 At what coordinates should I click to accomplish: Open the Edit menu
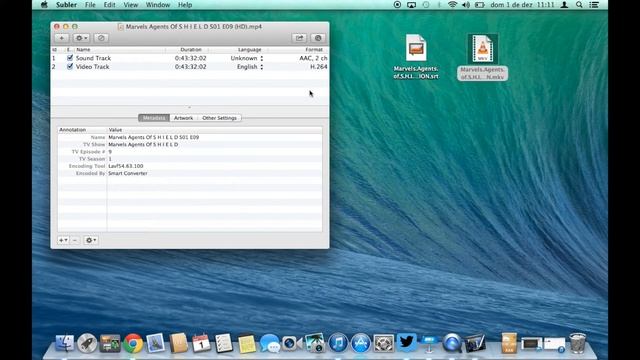pos(109,5)
